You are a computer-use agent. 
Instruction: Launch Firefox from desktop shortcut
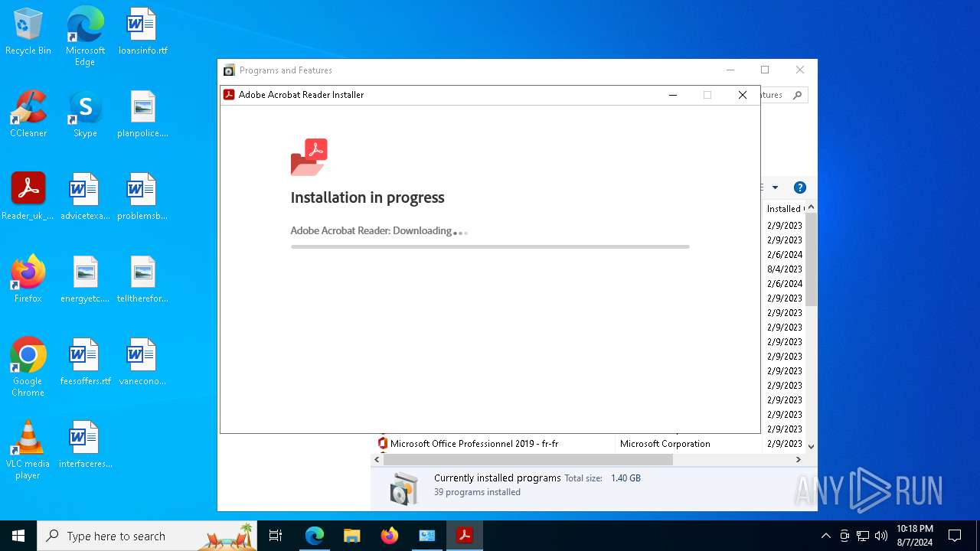pos(28,279)
